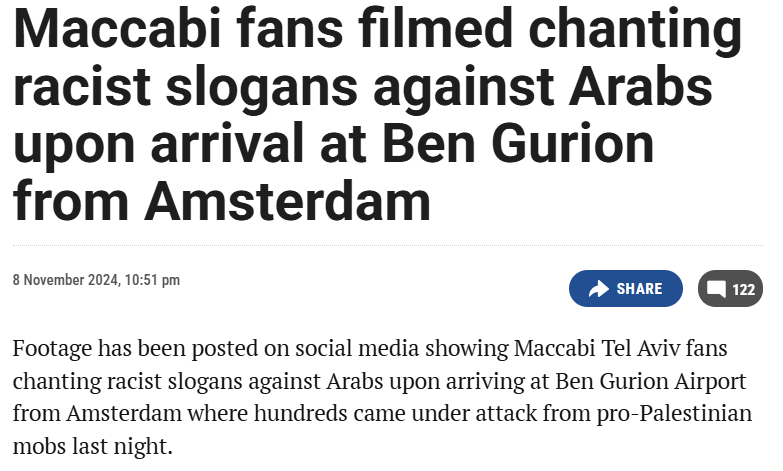Screen dimensions: 783x471
Task: Click the dotted divider below the headline
Action: (388, 245)
